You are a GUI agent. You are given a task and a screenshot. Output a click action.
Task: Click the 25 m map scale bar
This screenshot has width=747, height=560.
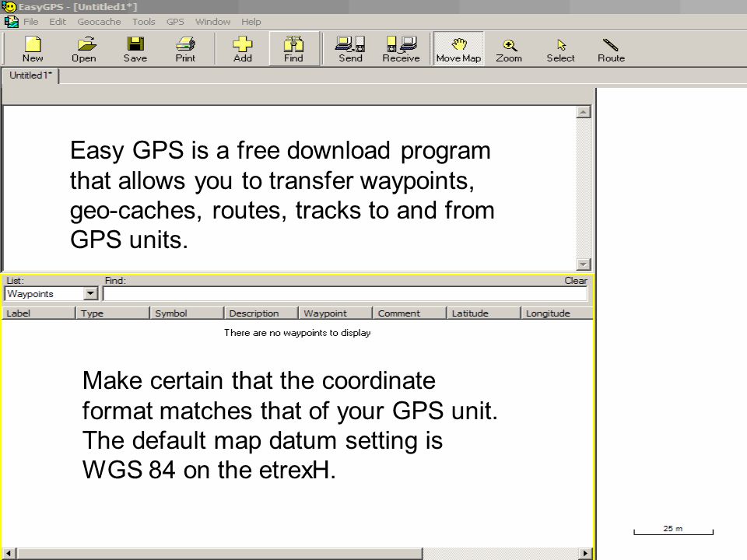pyautogui.click(x=673, y=530)
